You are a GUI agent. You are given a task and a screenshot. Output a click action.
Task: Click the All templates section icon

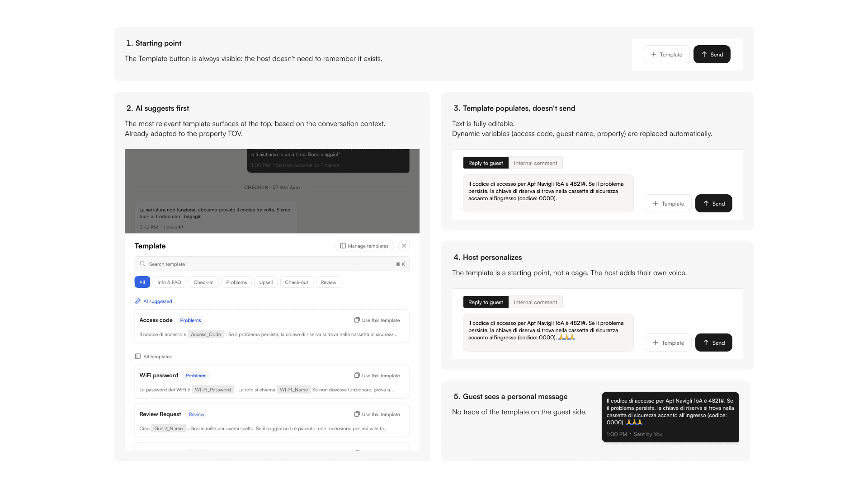click(138, 357)
